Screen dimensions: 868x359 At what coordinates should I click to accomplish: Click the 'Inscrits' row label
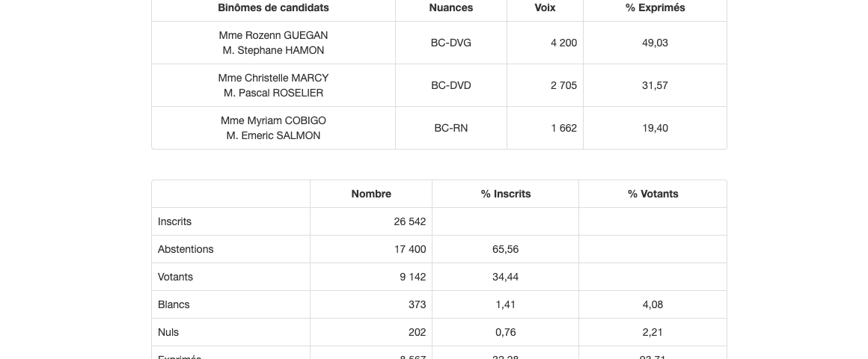pyautogui.click(x=174, y=221)
